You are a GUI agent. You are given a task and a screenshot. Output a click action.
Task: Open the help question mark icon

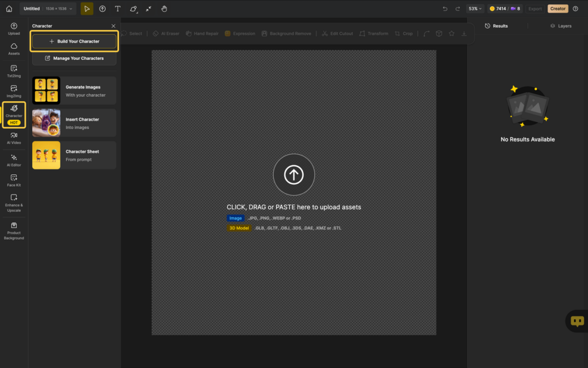[x=575, y=9]
